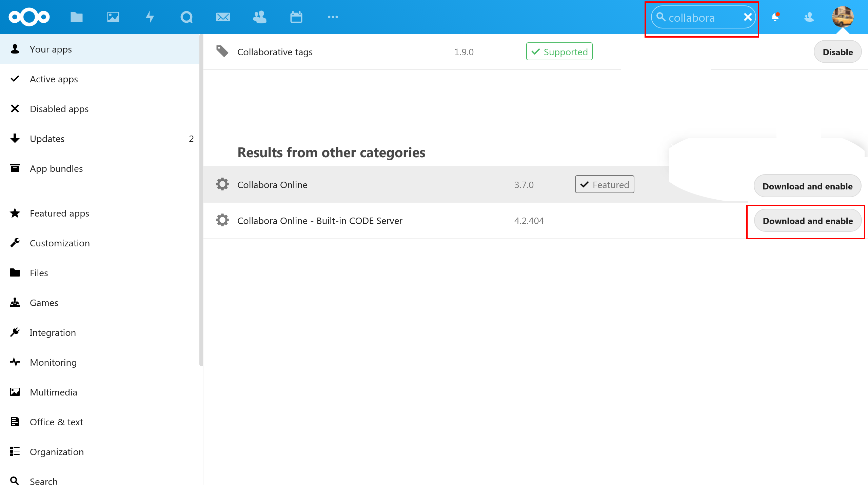
Task: Open the Calendar app icon
Action: coord(296,17)
